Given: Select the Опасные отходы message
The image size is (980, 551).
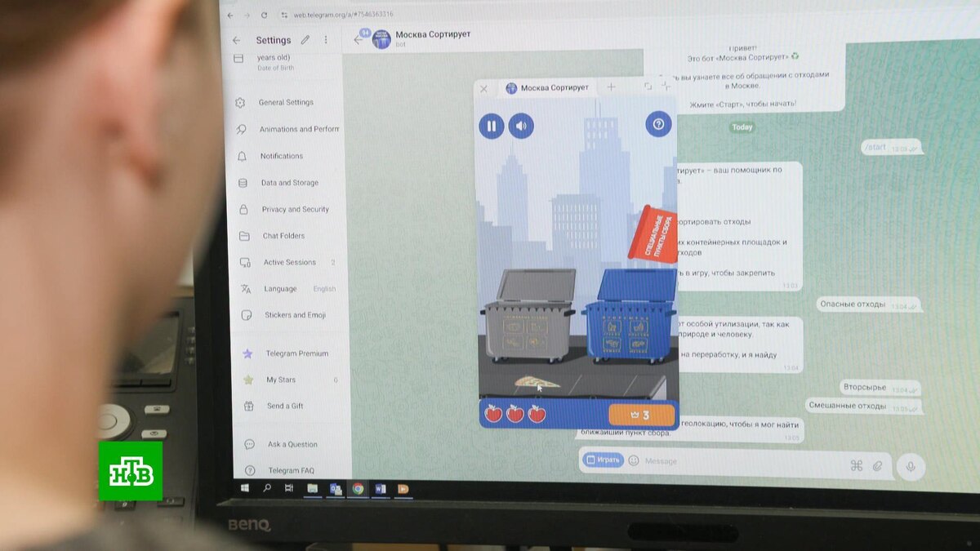Looking at the screenshot, I should (869, 304).
